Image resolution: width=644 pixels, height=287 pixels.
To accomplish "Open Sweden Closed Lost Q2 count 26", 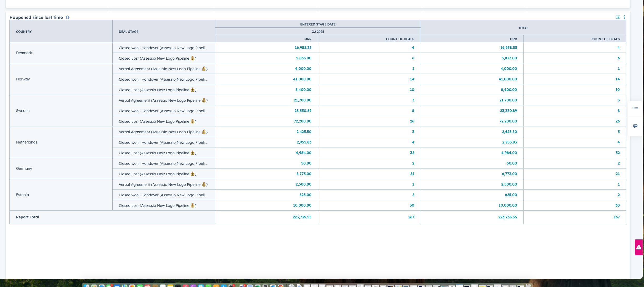I will [x=412, y=121].
